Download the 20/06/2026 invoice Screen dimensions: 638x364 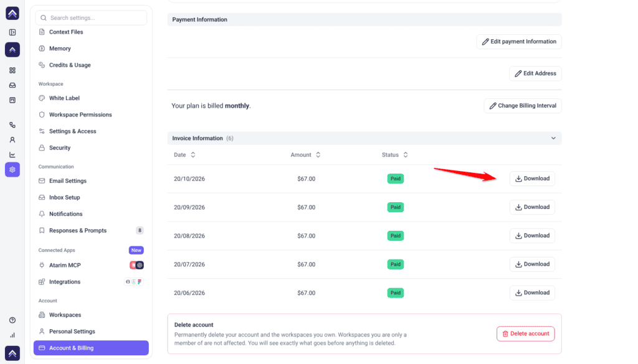(x=532, y=292)
